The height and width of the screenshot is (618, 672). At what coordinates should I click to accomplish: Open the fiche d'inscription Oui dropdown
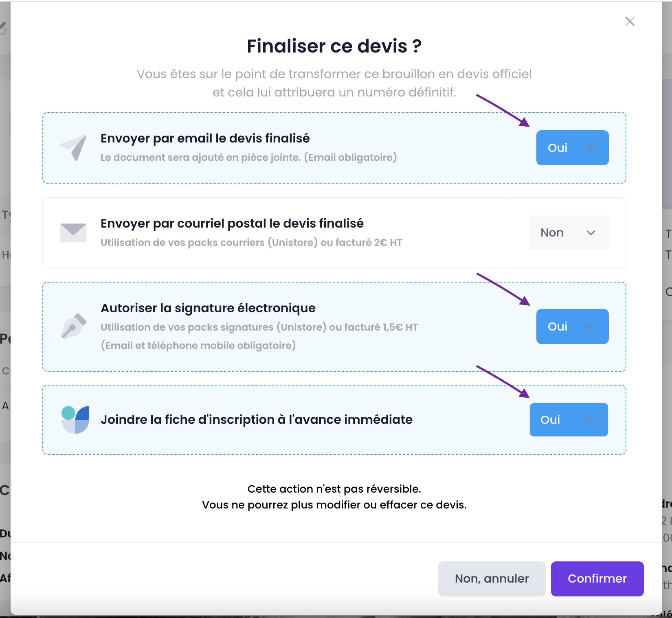(x=569, y=420)
